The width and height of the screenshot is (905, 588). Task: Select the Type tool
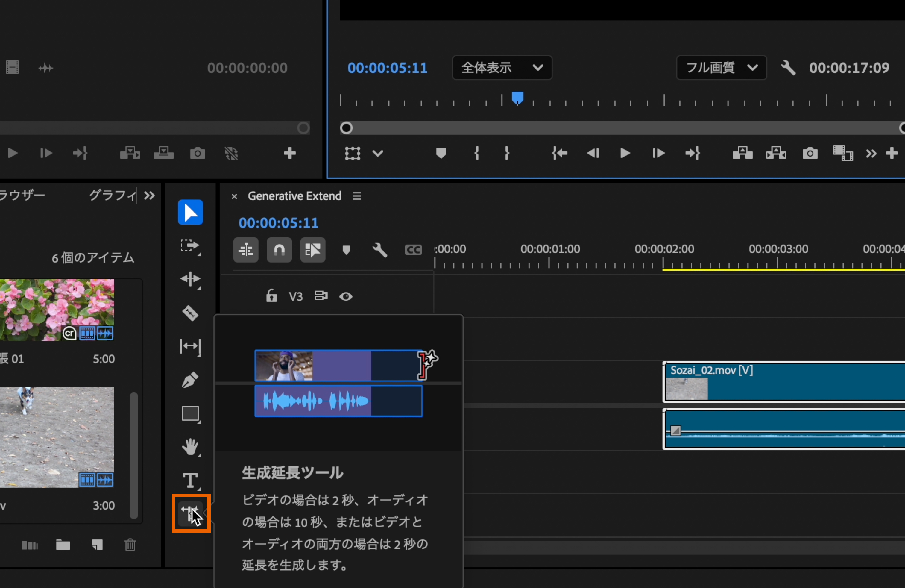click(x=190, y=480)
